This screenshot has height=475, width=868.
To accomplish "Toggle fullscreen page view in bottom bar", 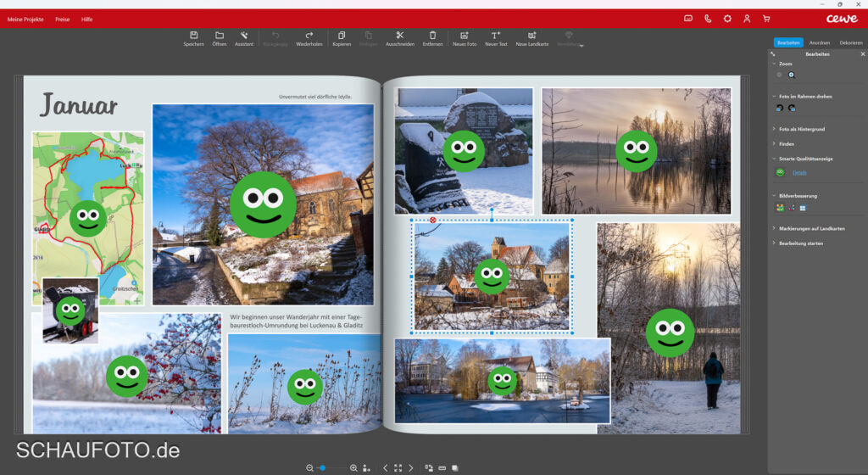I will click(x=398, y=467).
